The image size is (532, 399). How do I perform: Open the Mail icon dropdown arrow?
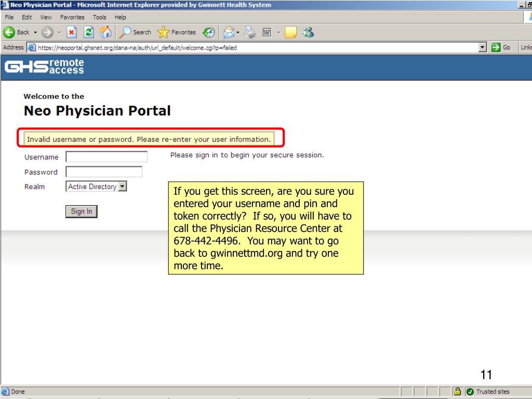(x=238, y=33)
